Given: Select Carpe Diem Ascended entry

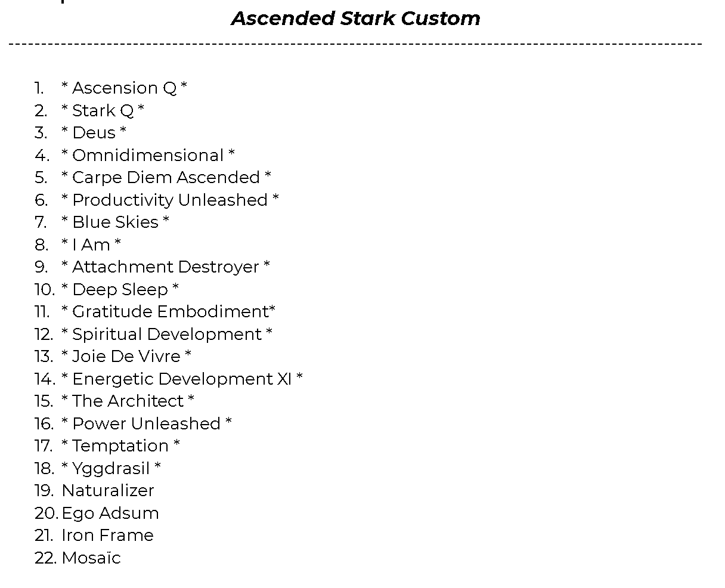Looking at the screenshot, I should tap(166, 178).
